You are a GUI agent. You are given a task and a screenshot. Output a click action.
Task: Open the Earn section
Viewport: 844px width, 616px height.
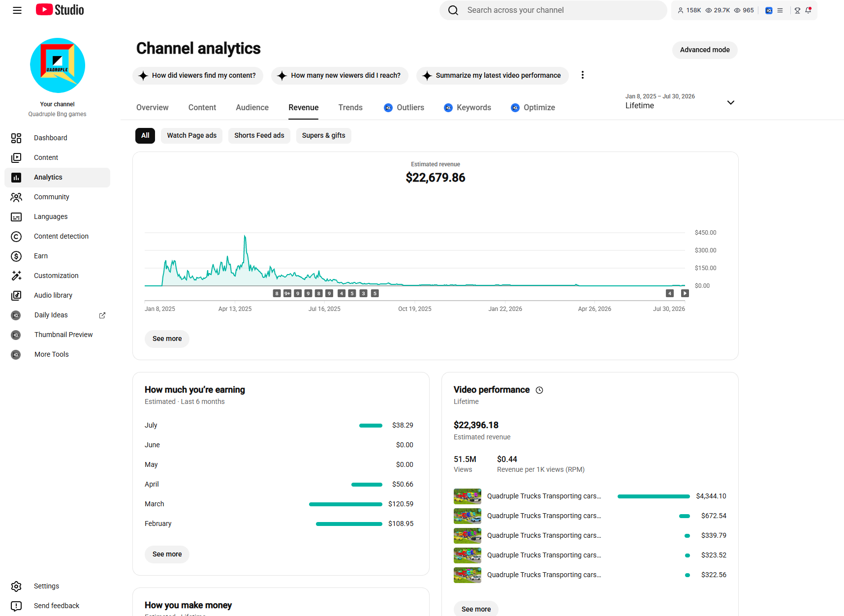57,256
